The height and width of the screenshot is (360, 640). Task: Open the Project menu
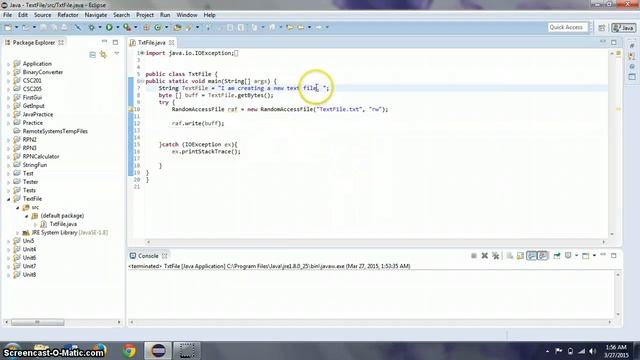(x=145, y=15)
